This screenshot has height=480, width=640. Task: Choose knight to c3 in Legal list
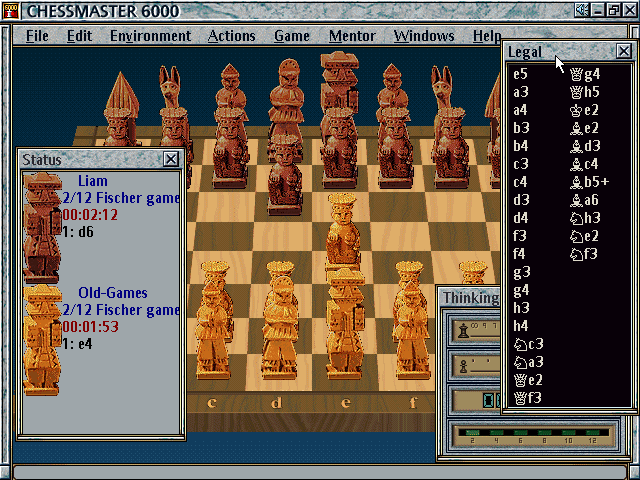point(528,344)
